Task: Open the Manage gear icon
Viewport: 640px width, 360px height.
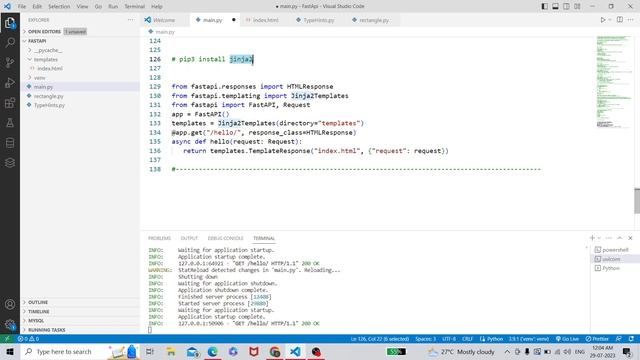Action: [x=10, y=324]
